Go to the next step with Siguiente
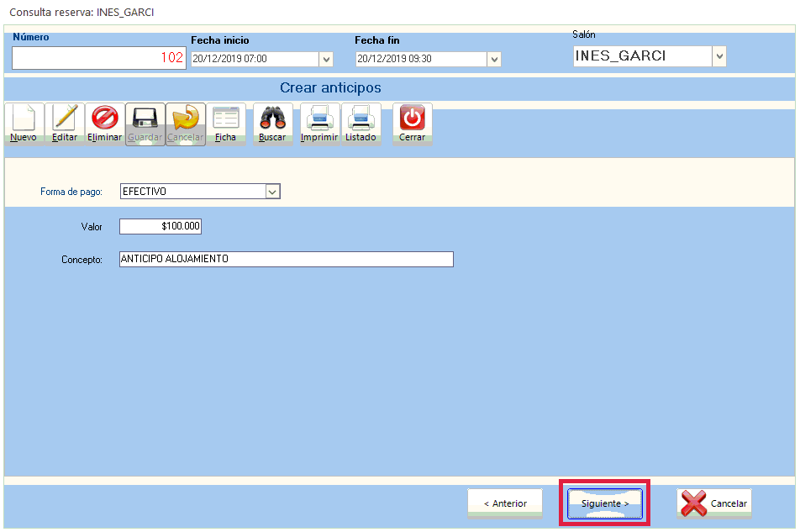800x532 pixels. [x=605, y=503]
